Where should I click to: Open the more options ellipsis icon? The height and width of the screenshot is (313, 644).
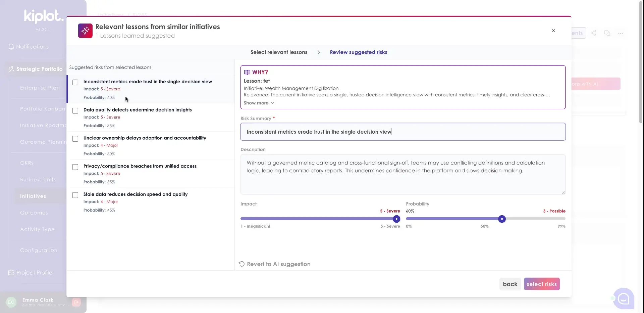click(621, 33)
